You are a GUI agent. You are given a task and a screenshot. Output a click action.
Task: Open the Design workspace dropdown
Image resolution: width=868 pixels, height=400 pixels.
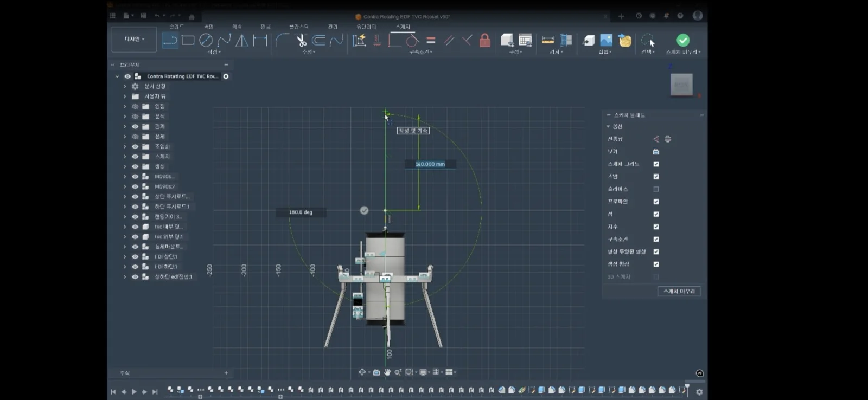pyautogui.click(x=134, y=39)
